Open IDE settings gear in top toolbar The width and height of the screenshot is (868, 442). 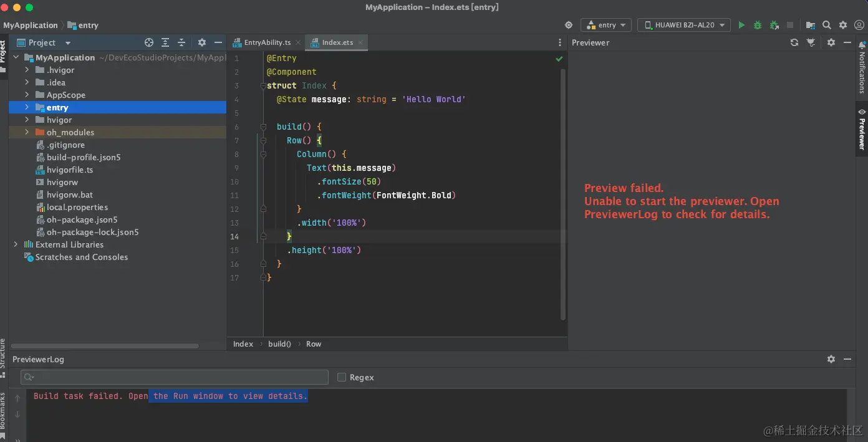[843, 25]
